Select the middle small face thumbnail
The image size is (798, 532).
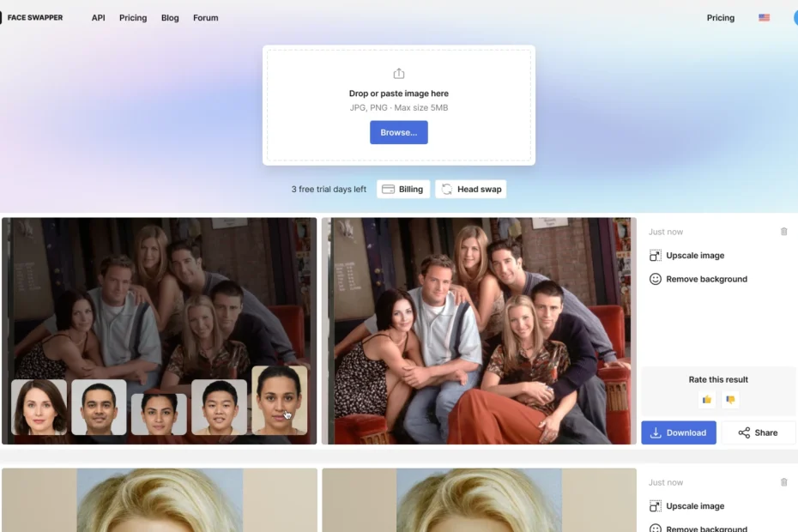point(159,414)
